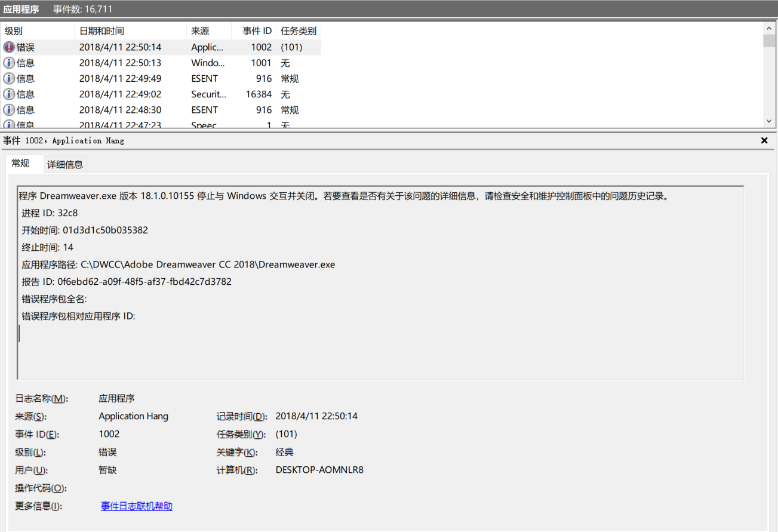Sort list by 事件 ID column
Screen dimensions: 778x532
257,31
